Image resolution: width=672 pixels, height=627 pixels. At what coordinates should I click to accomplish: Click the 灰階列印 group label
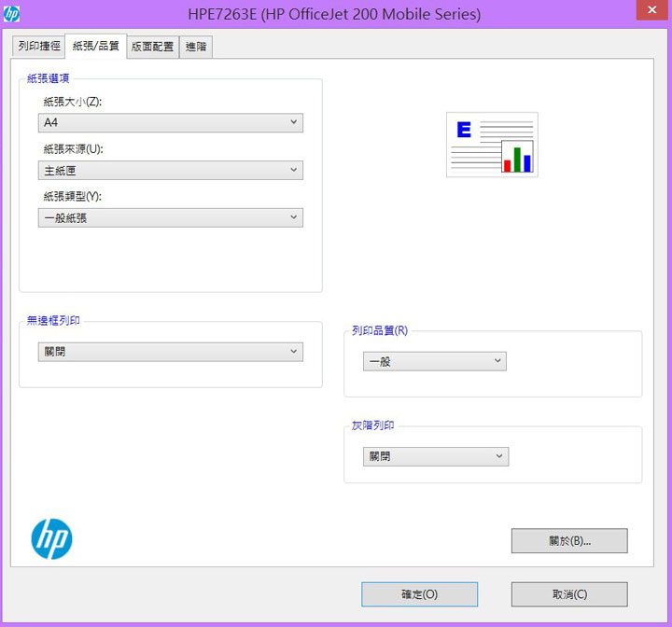[x=372, y=425]
